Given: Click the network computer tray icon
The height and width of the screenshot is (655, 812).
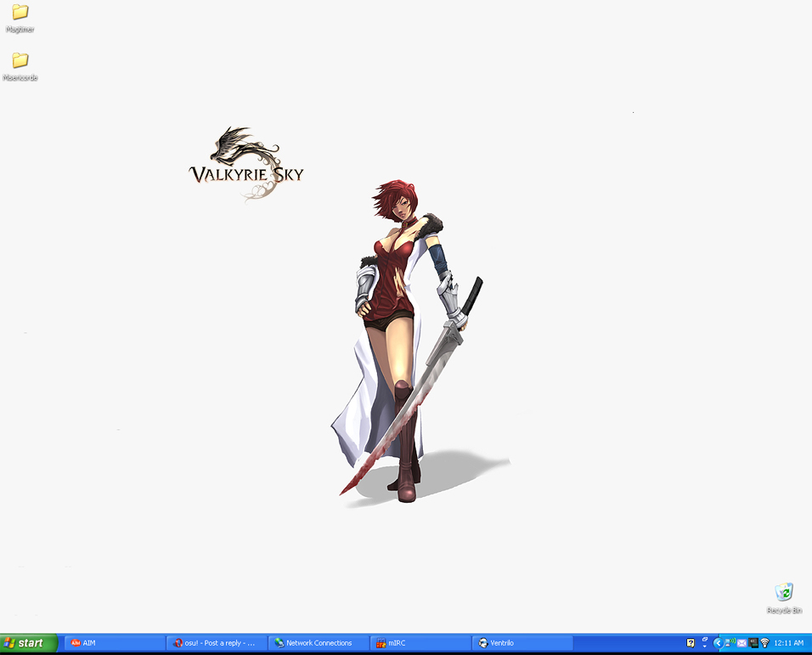Looking at the screenshot, I should point(730,642).
